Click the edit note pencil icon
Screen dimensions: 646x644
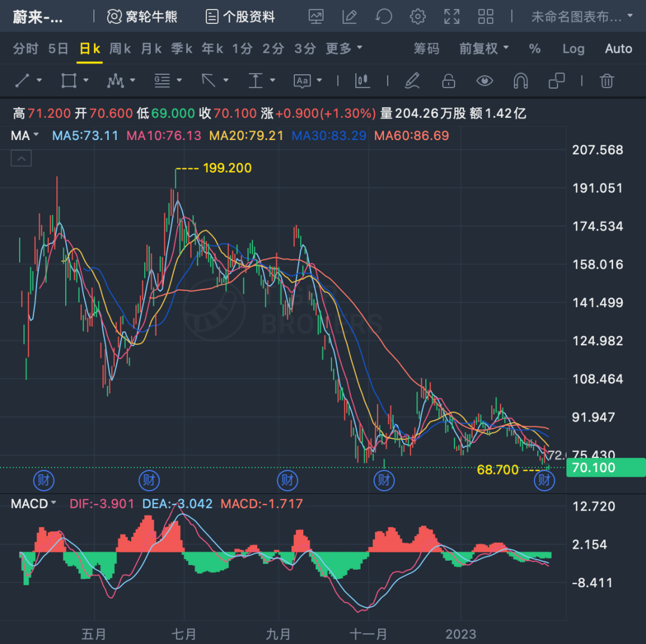349,17
